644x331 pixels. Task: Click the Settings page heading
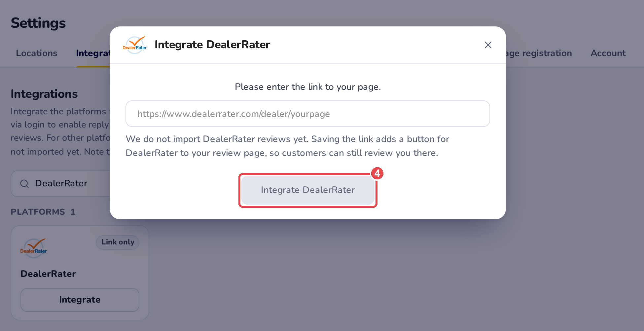38,23
